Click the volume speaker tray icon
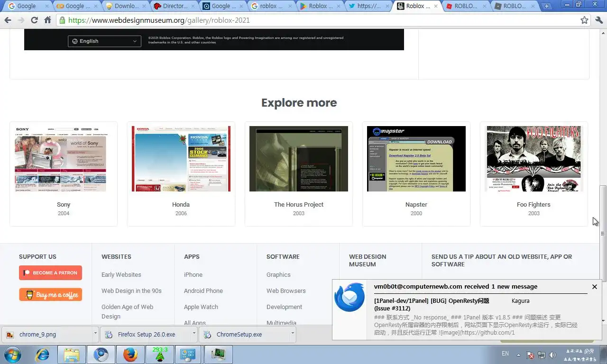Image resolution: width=607 pixels, height=364 pixels. (552, 355)
